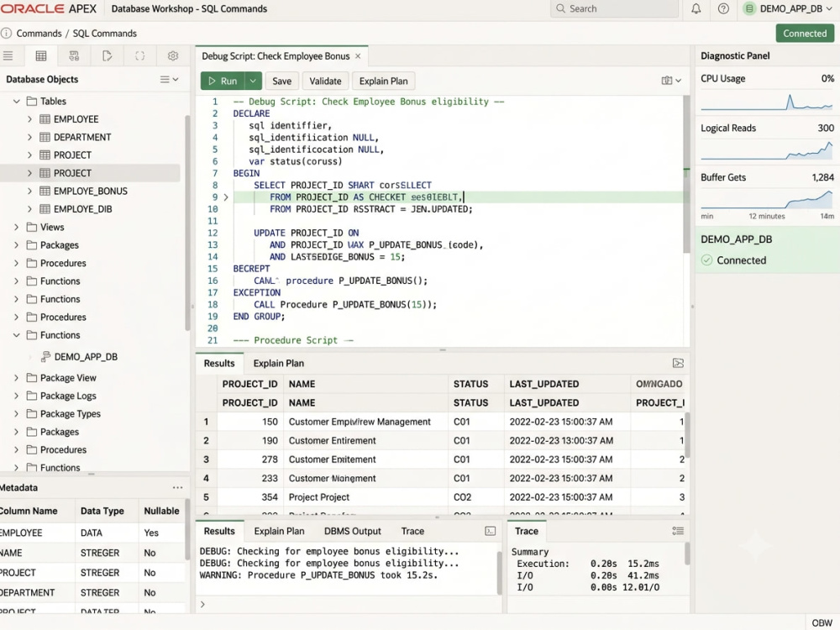Click 'Project Project' name cell
The width and height of the screenshot is (840, 630).
pyautogui.click(x=318, y=497)
